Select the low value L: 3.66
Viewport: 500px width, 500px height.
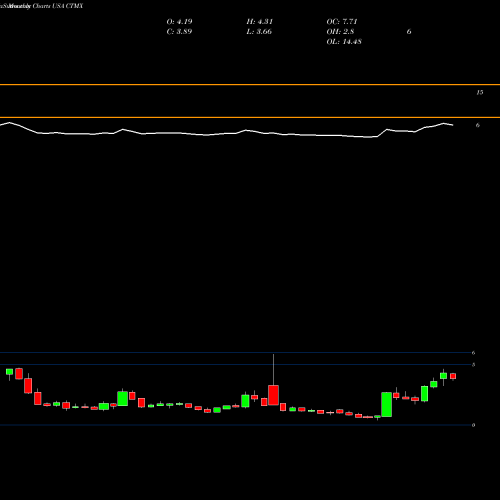259,32
